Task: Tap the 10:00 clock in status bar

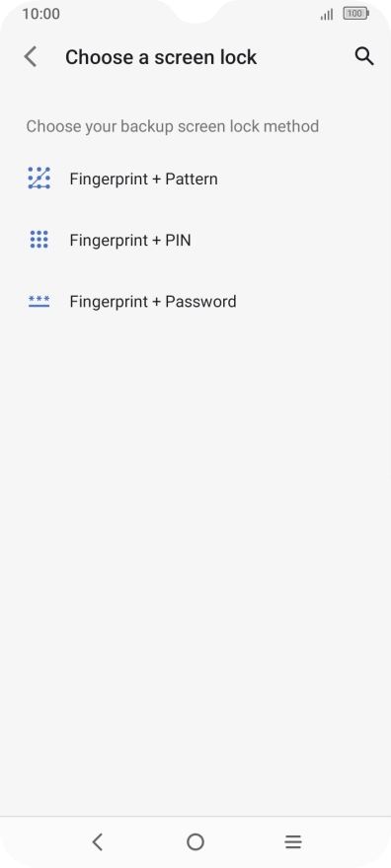Action: [x=41, y=14]
